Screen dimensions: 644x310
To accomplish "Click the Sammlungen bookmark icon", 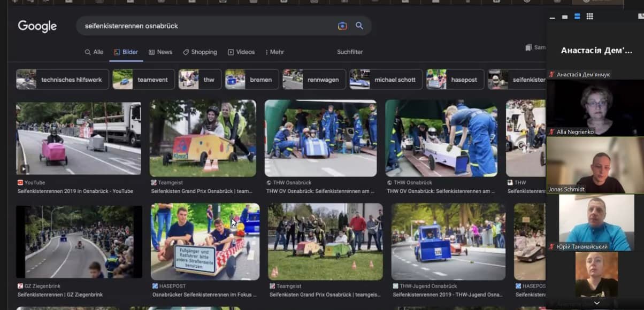I will (x=528, y=48).
